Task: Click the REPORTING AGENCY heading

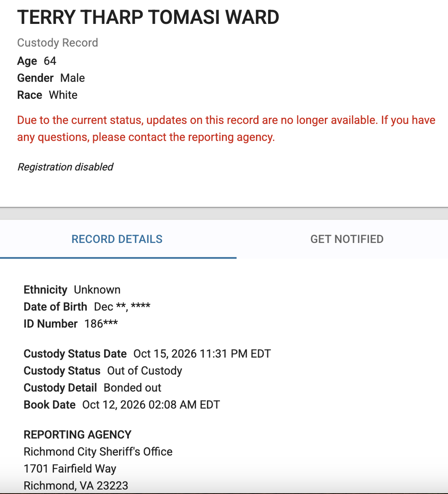Action: pos(77,435)
